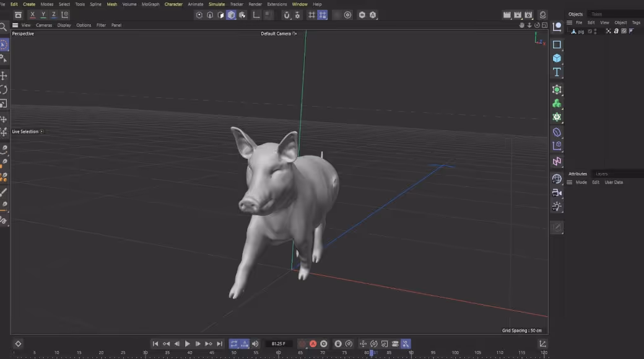Toggle the loop playback button
Viewport: 644px width, 359px height.
point(233,343)
